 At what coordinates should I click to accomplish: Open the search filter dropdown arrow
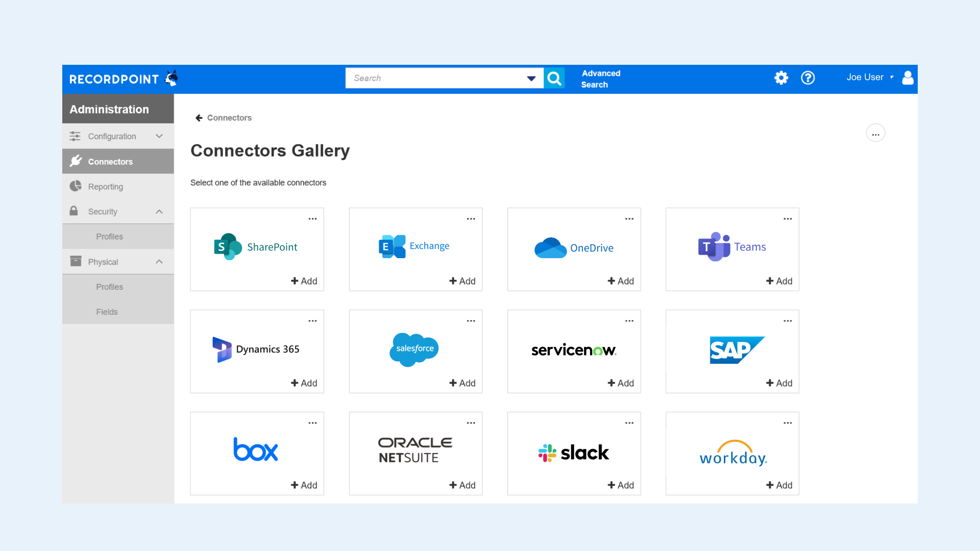pos(531,78)
